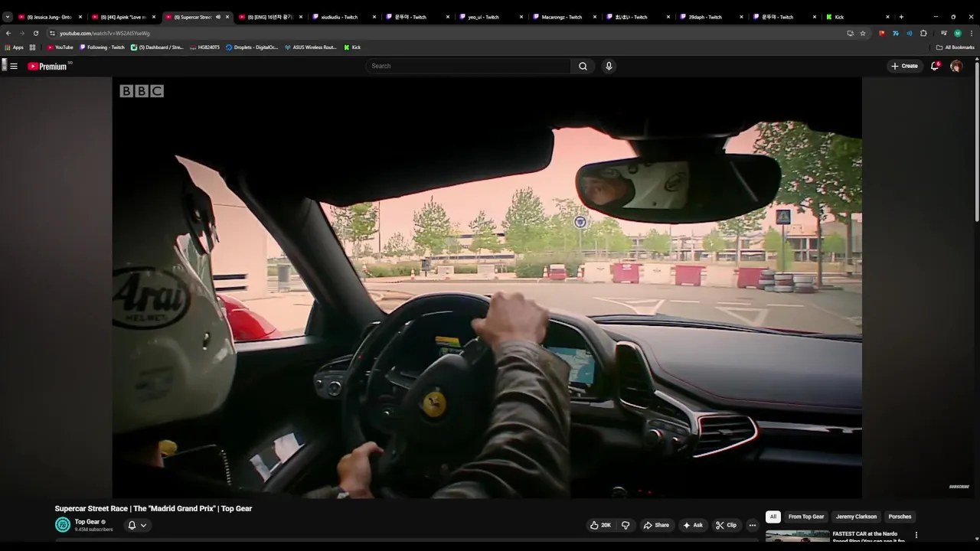Select the Porsches chip
This screenshot has width=980, height=551.
900,517
